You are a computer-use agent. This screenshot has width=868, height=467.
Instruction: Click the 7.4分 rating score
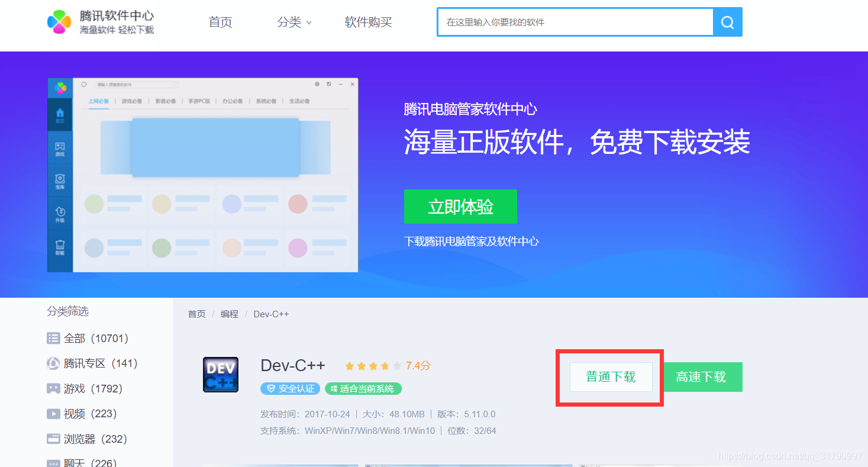point(418,366)
